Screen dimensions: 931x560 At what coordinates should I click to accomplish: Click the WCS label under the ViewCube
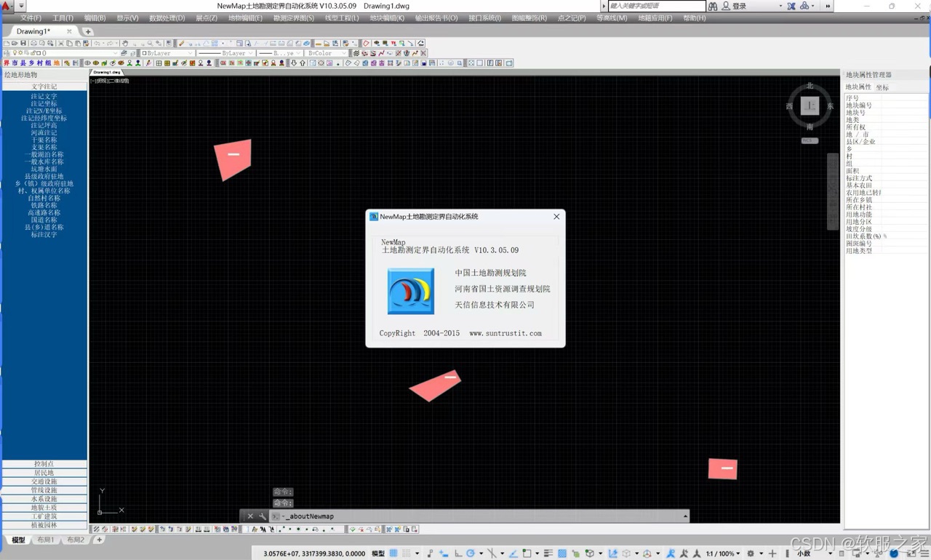click(x=810, y=140)
